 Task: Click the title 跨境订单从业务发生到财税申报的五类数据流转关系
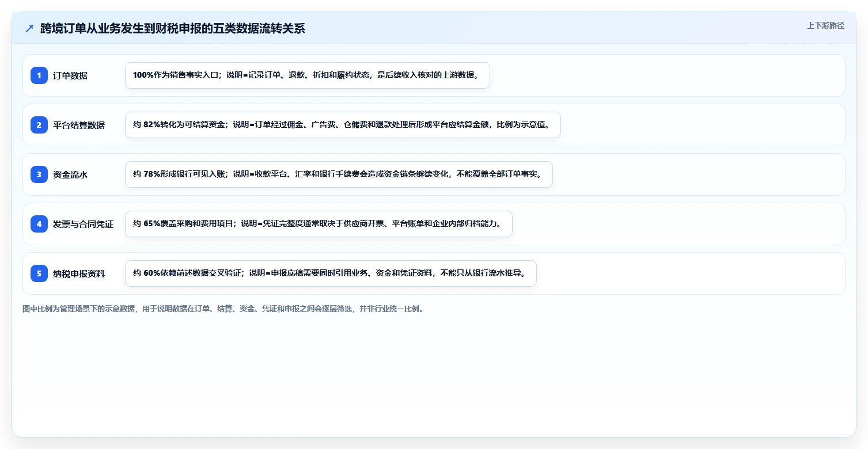pos(173,28)
